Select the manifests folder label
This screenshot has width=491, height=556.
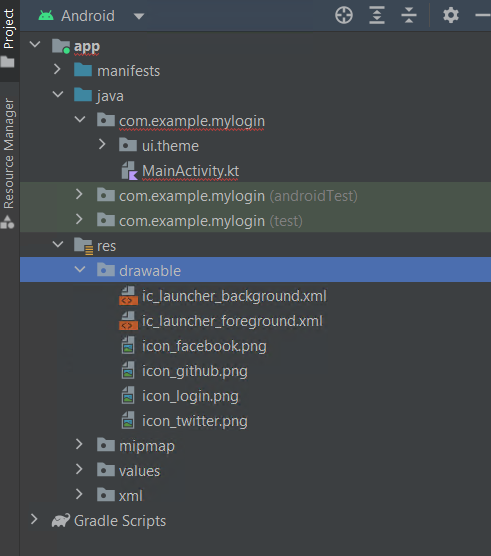(x=128, y=71)
